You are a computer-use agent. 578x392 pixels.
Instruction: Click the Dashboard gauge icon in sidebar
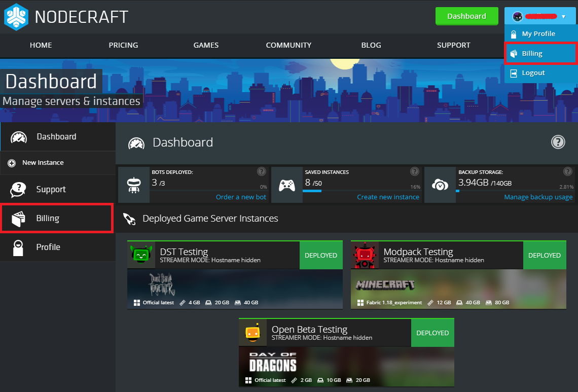[18, 137]
